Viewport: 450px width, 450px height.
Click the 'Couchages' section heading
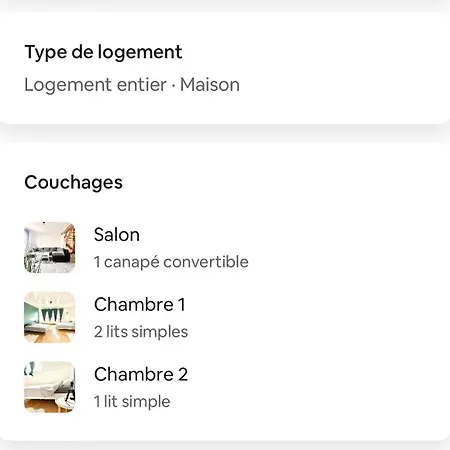[74, 183]
